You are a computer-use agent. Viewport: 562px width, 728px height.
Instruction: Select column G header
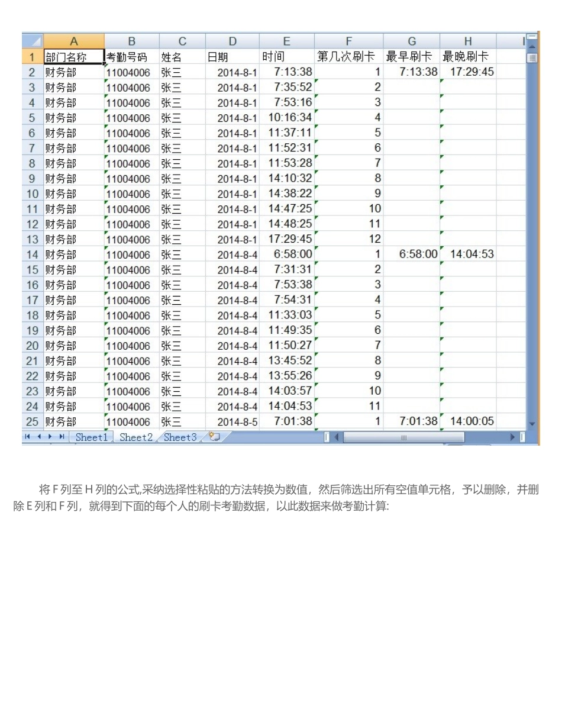tap(412, 41)
